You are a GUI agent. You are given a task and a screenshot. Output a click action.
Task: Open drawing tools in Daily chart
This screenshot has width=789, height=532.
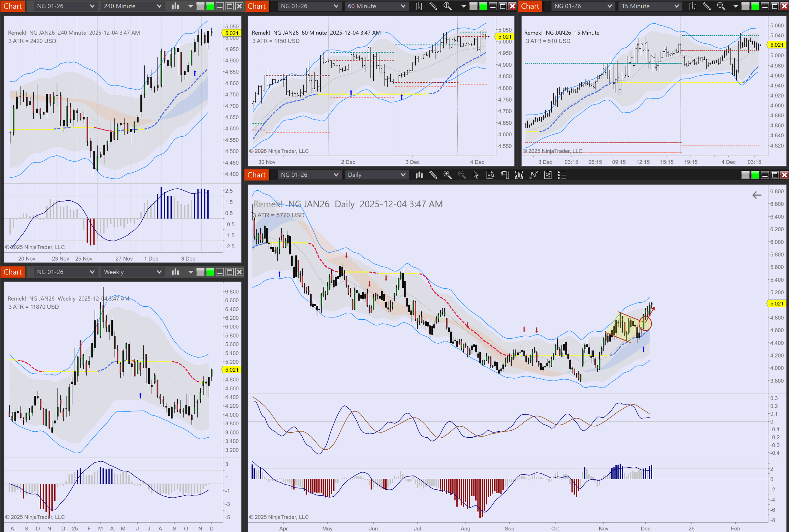[x=433, y=175]
